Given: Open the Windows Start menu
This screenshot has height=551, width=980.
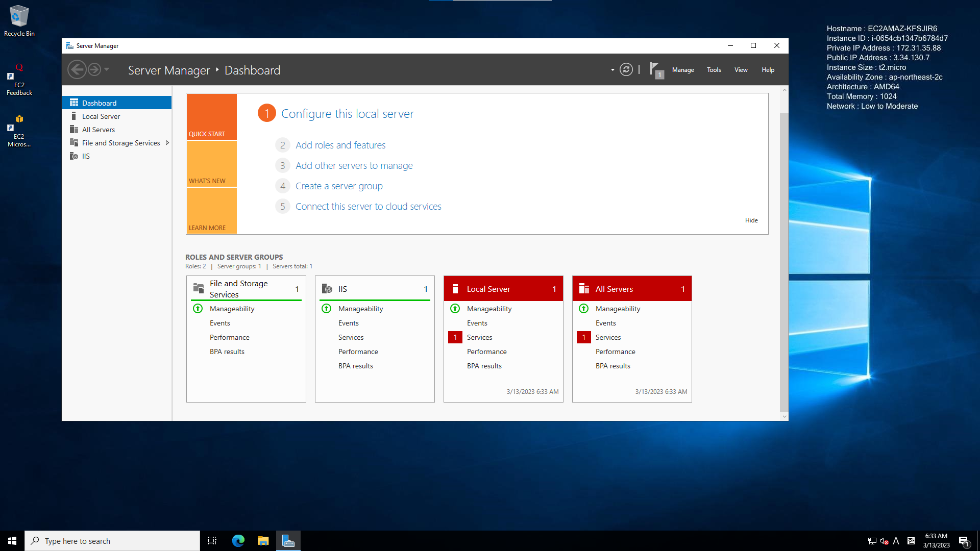Looking at the screenshot, I should (x=12, y=541).
